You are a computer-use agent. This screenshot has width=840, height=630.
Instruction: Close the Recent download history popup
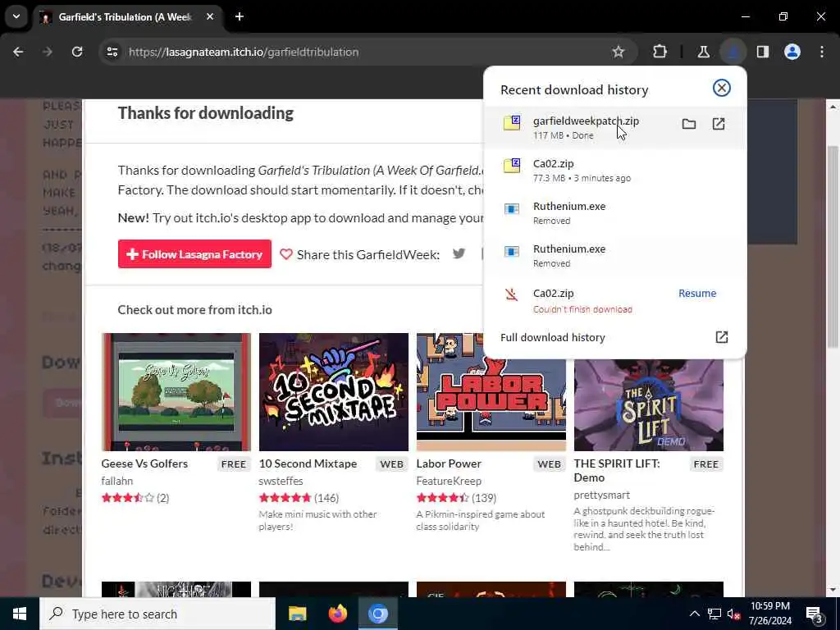[x=722, y=88]
